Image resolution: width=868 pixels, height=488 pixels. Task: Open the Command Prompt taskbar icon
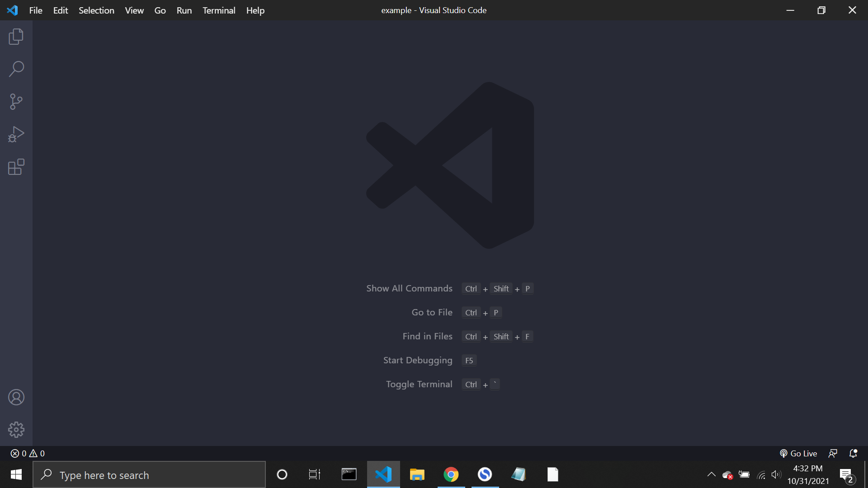tap(349, 474)
